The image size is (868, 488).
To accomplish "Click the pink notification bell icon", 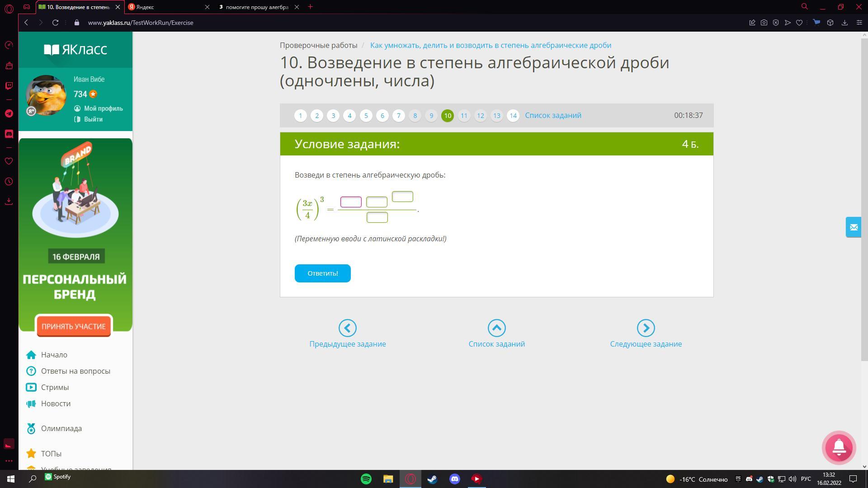I will click(839, 447).
